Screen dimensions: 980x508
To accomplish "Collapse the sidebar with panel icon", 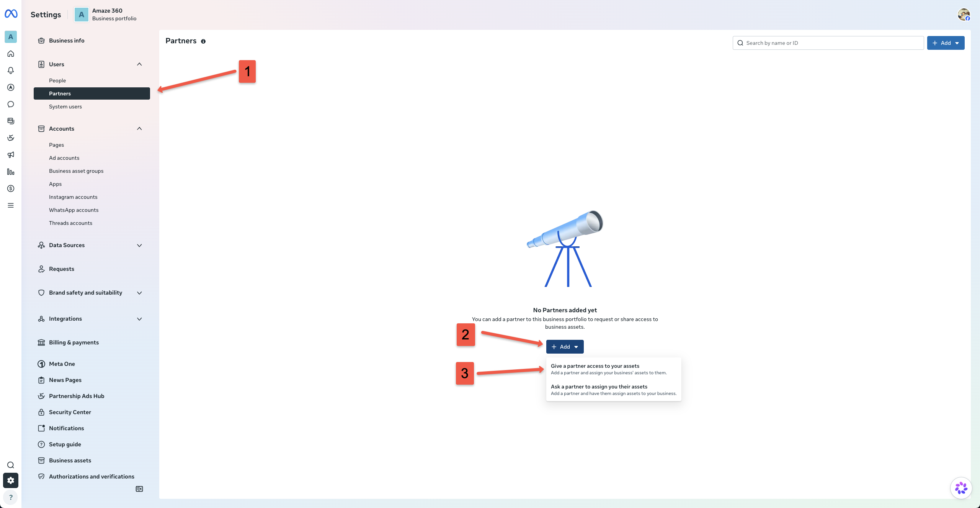I will tap(139, 489).
